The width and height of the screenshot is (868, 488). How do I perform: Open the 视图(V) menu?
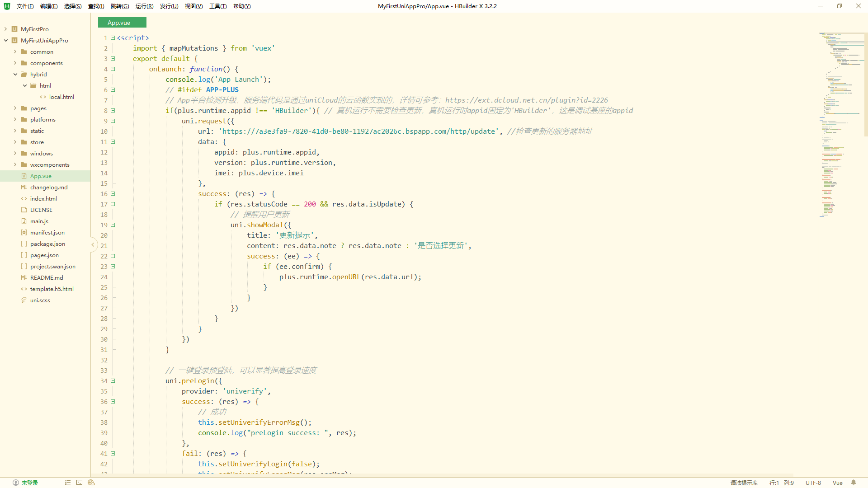tap(193, 6)
